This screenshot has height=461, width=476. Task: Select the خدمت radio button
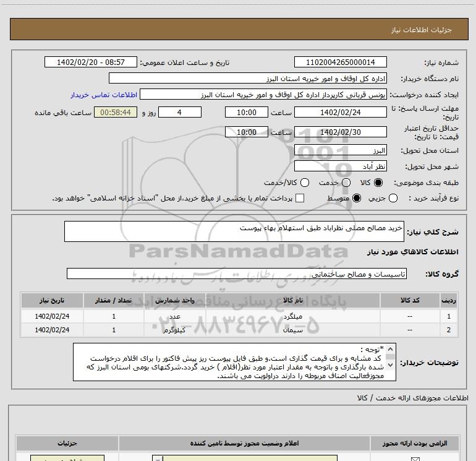346,183
